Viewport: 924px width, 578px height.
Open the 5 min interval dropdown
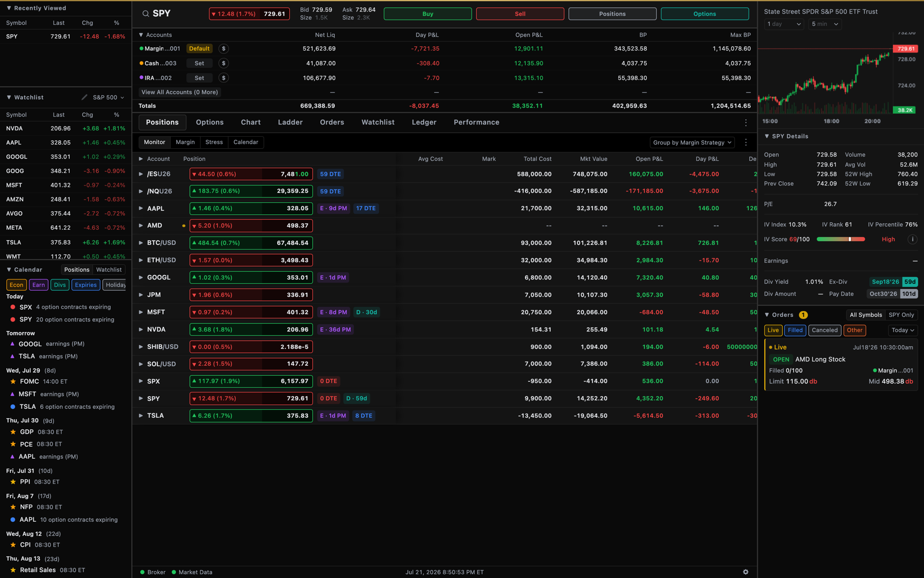[x=825, y=24]
